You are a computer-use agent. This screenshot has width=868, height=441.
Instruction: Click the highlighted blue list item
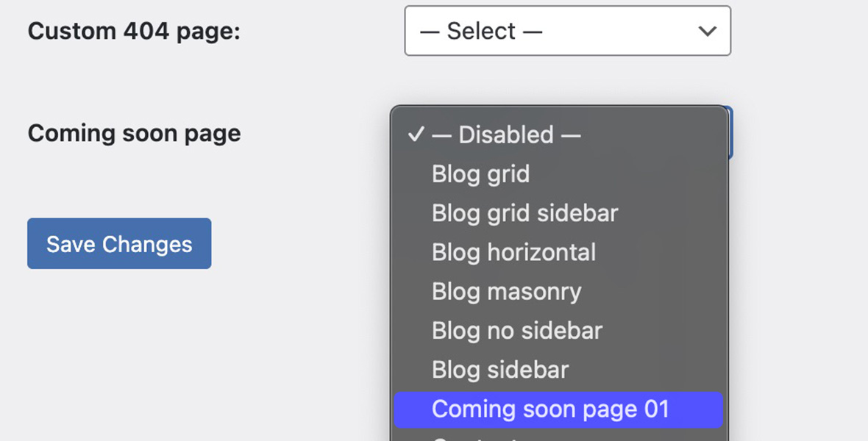pyautogui.click(x=550, y=409)
